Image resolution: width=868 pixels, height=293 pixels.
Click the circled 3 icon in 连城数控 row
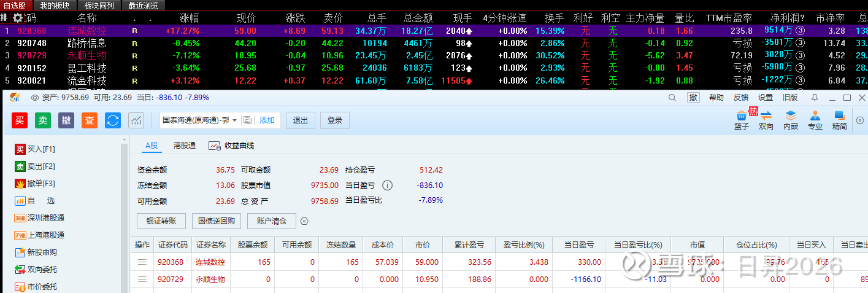800,30
